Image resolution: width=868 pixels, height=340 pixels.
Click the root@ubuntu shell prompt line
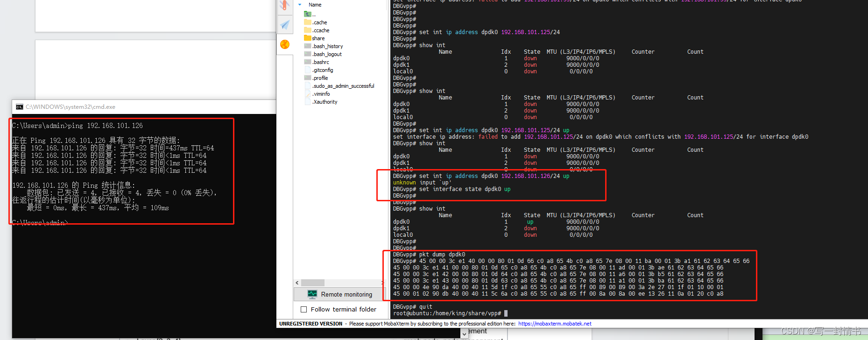pyautogui.click(x=450, y=313)
